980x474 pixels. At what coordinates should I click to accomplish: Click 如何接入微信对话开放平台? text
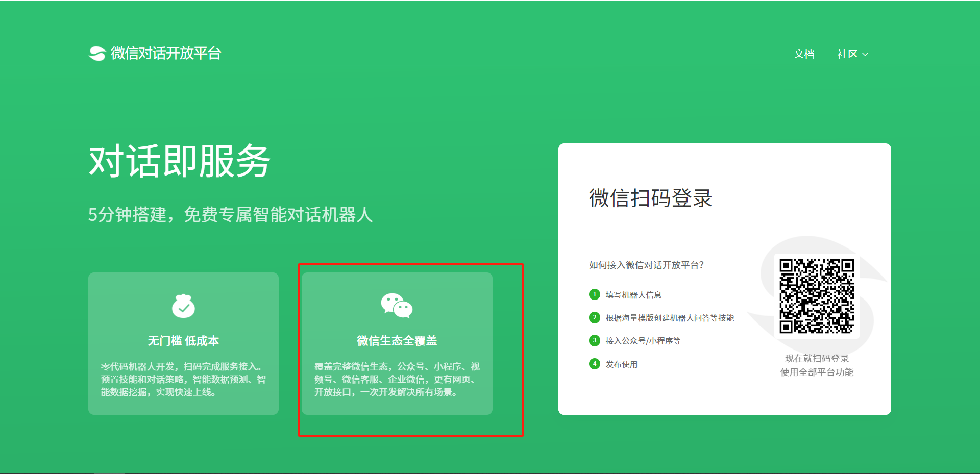647,265
